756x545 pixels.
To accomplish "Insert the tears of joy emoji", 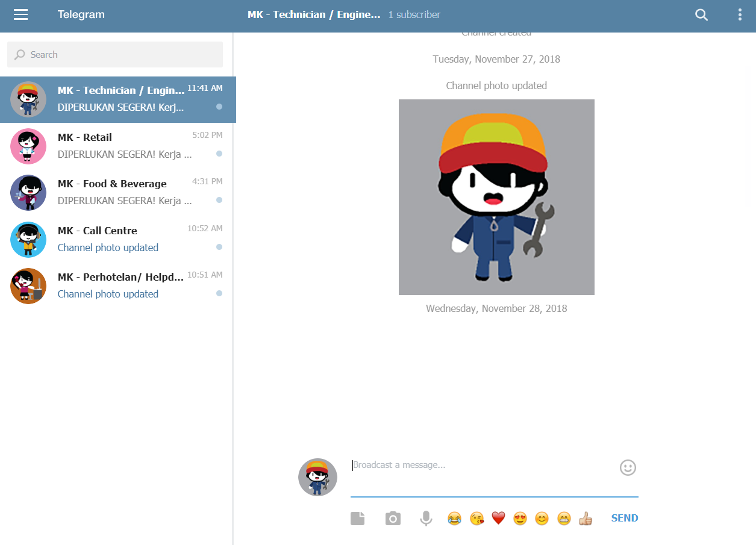I will 454,518.
